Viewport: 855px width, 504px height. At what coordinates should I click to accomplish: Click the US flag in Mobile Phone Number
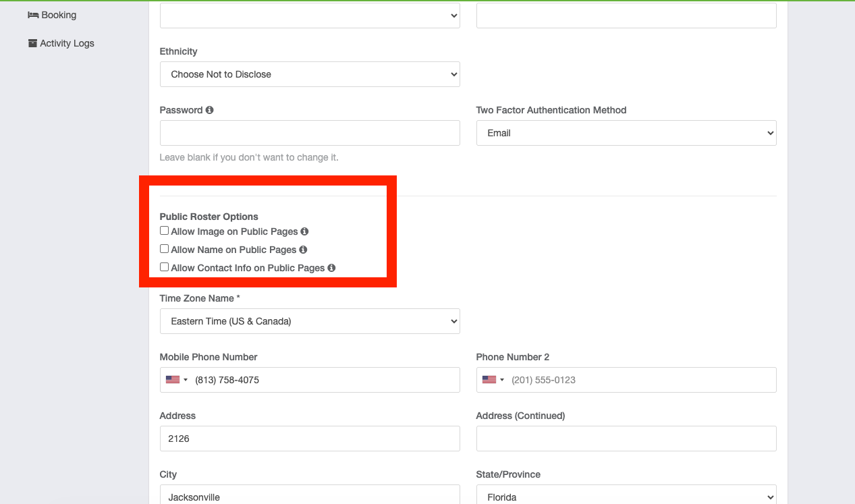coord(173,380)
